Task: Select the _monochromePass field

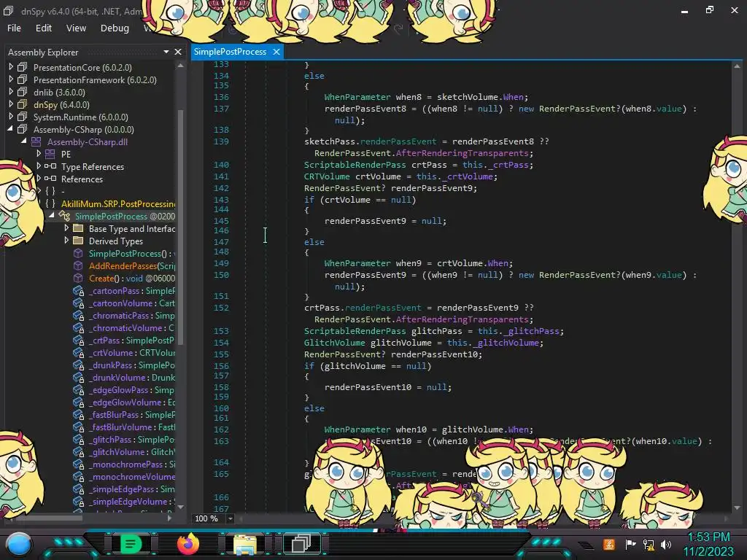Action: coord(132,464)
